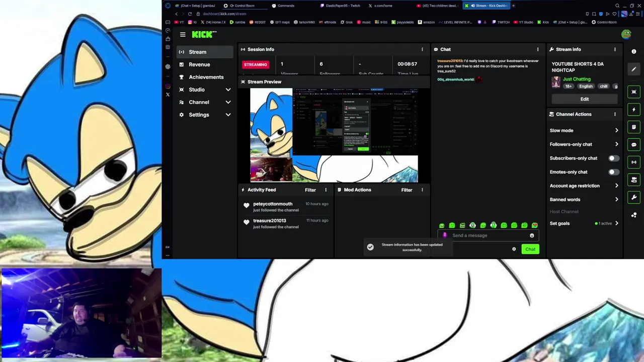Open the info icon in right toolbar
The height and width of the screenshot is (362, 644).
[634, 52]
